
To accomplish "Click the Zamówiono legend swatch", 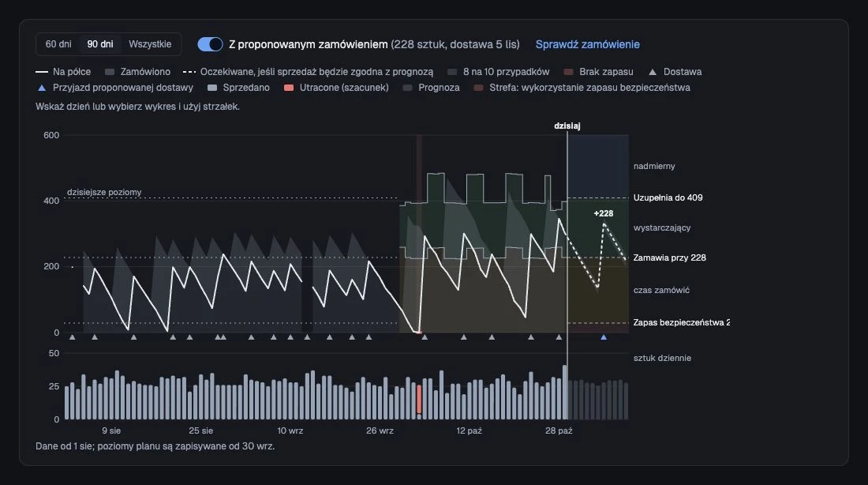I will click(x=110, y=72).
